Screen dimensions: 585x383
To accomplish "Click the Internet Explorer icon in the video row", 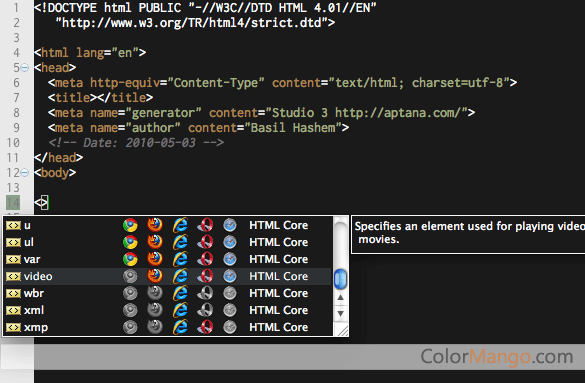I will 180,276.
